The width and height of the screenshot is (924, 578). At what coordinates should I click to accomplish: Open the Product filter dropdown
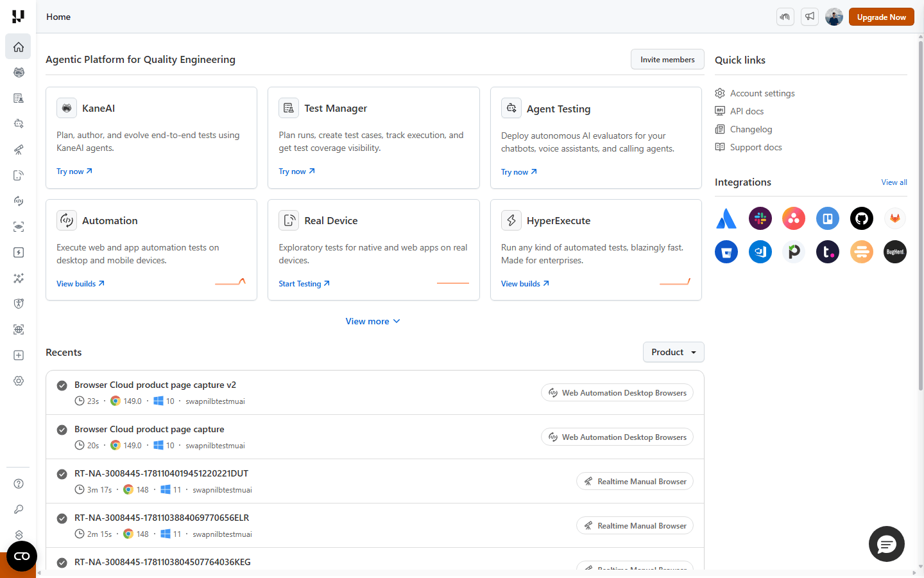674,352
